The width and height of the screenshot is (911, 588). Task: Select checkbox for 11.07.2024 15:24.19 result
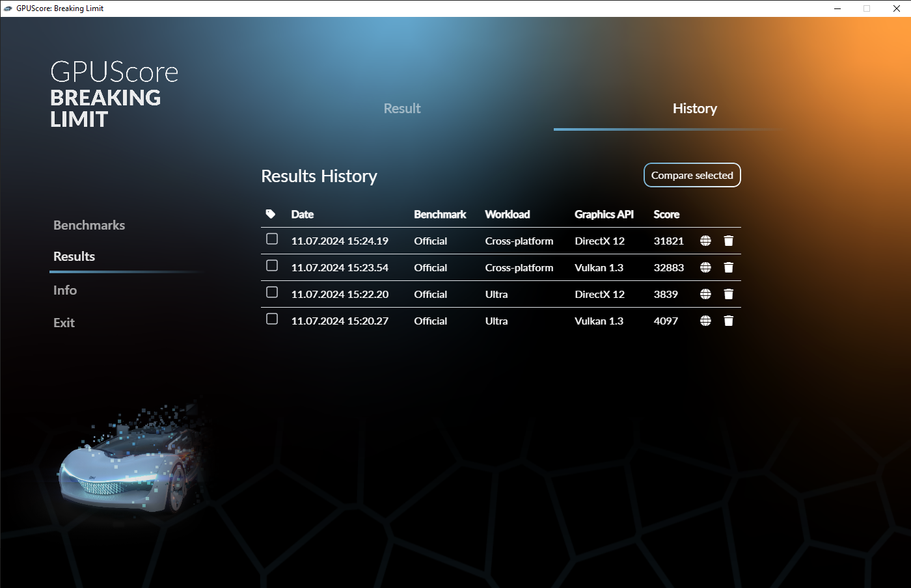(272, 239)
